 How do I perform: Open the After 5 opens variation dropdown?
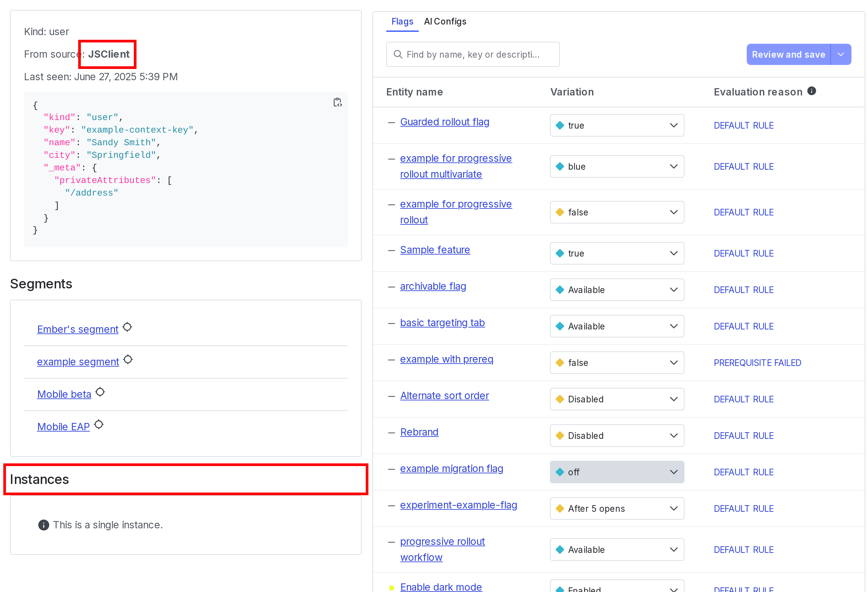click(617, 509)
